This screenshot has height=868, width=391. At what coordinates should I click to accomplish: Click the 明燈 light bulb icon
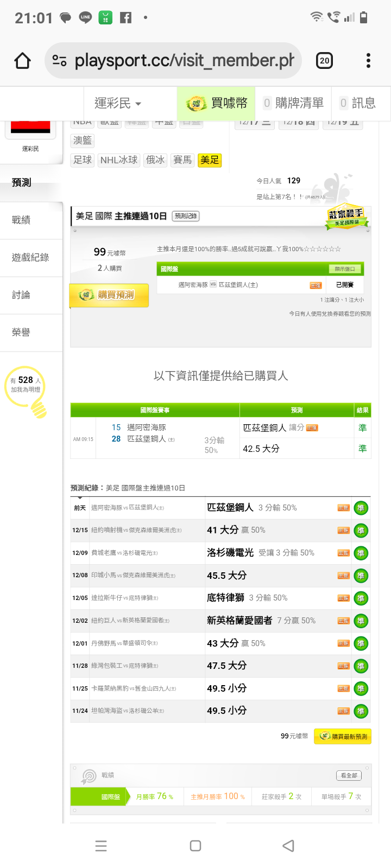point(26,391)
